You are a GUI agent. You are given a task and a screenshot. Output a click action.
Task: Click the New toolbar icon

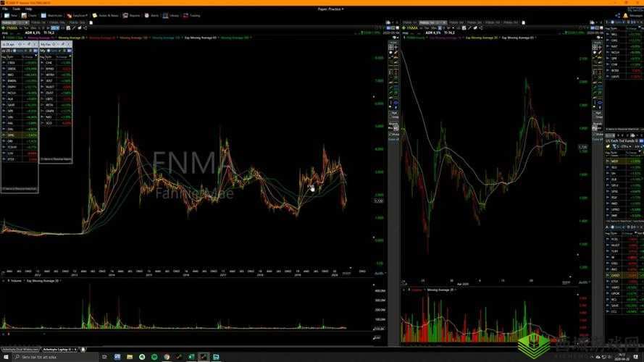click(x=10, y=15)
